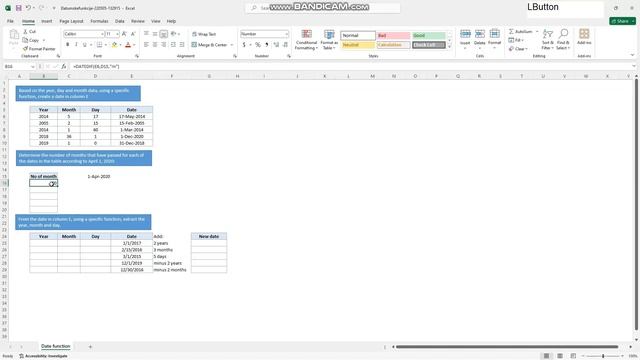Switch to the Formulas tab
The height and width of the screenshot is (360, 640).
point(99,21)
